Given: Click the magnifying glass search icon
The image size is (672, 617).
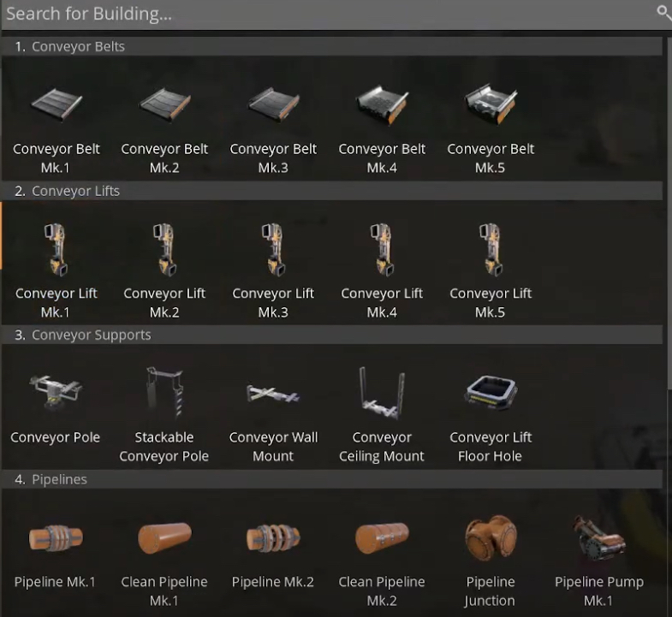Looking at the screenshot, I should point(663,13).
